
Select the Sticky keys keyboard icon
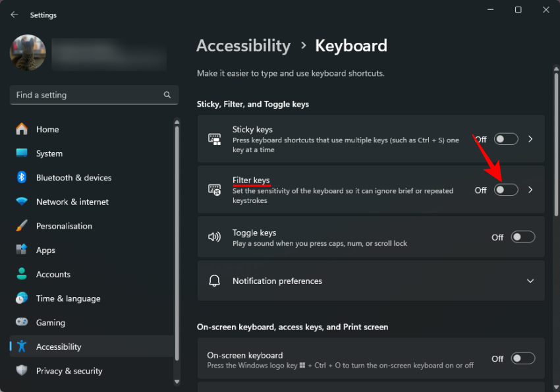pyautogui.click(x=213, y=138)
